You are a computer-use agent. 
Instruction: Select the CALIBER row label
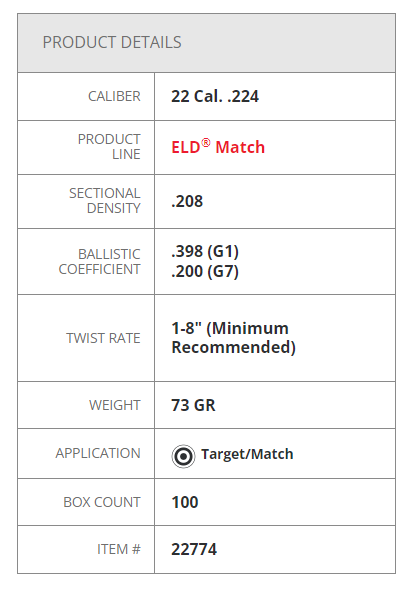click(114, 96)
